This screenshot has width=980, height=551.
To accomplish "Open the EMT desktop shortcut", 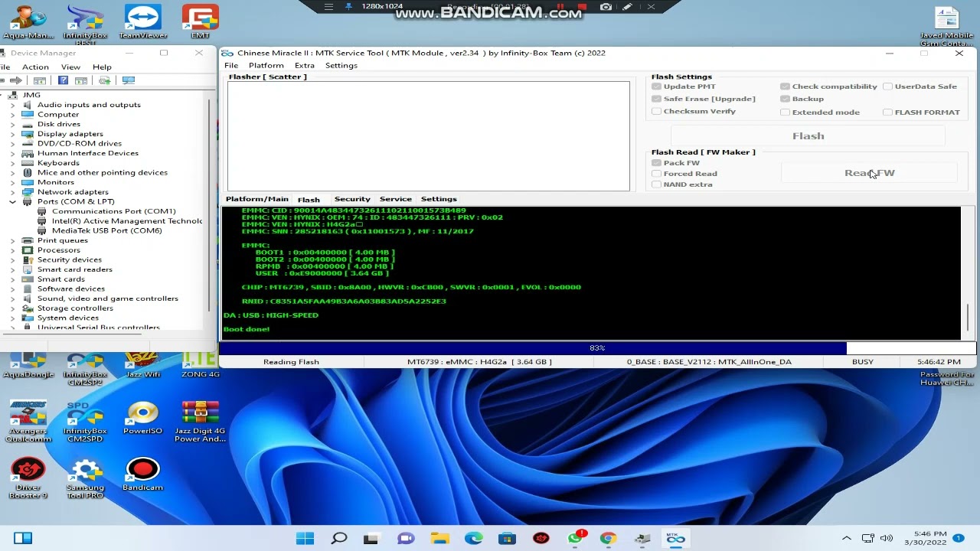I will 200,21.
